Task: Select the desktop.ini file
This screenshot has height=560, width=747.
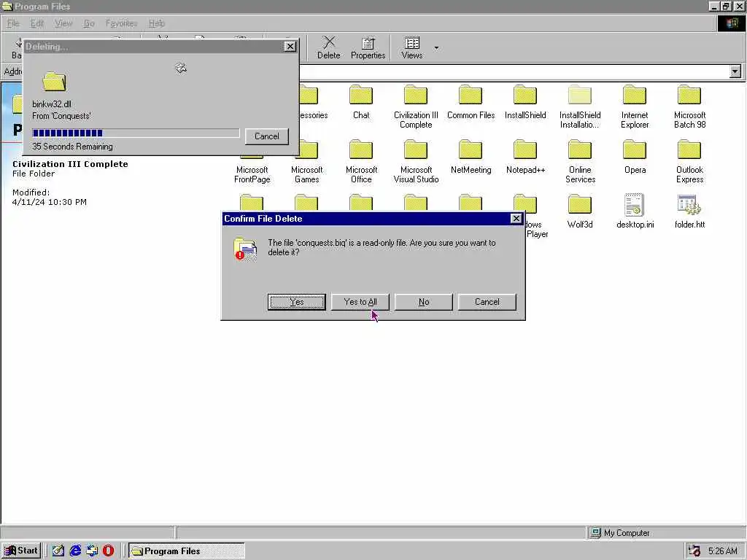Action: (635, 211)
